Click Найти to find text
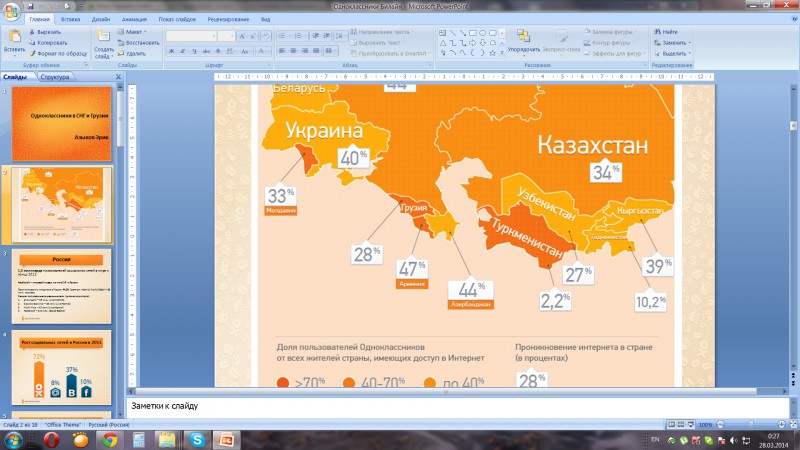Viewport: 800px width, 450px height. pyautogui.click(x=666, y=32)
